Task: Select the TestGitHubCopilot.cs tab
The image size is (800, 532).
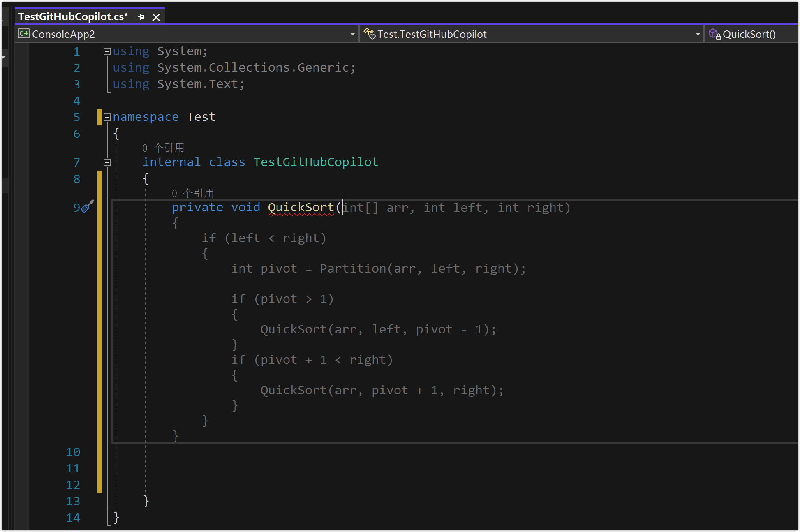Action: 73,17
